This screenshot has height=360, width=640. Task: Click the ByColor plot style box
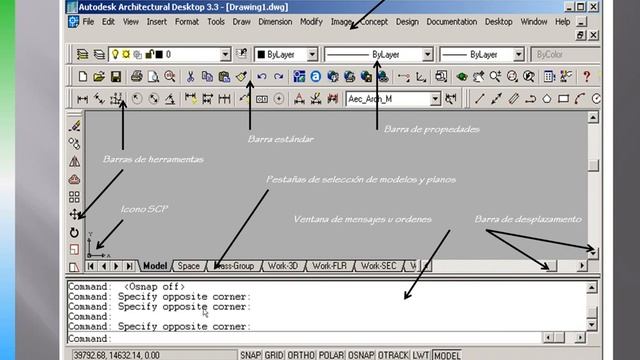pos(565,54)
